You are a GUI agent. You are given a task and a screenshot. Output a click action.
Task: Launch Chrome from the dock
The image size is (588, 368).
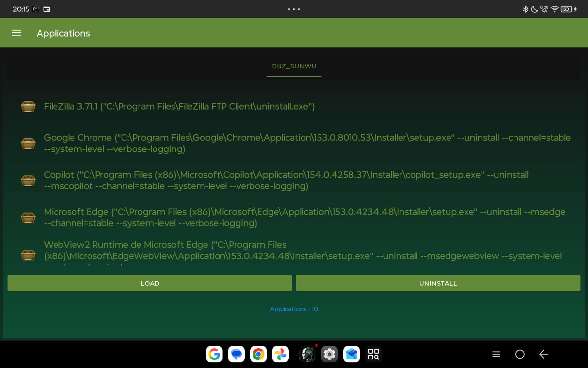click(258, 354)
